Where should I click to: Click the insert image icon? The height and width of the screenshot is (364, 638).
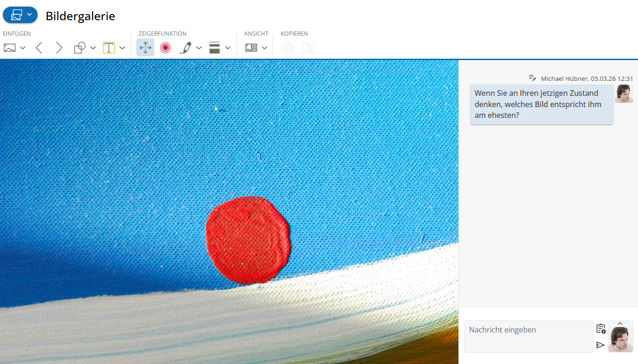(9, 47)
